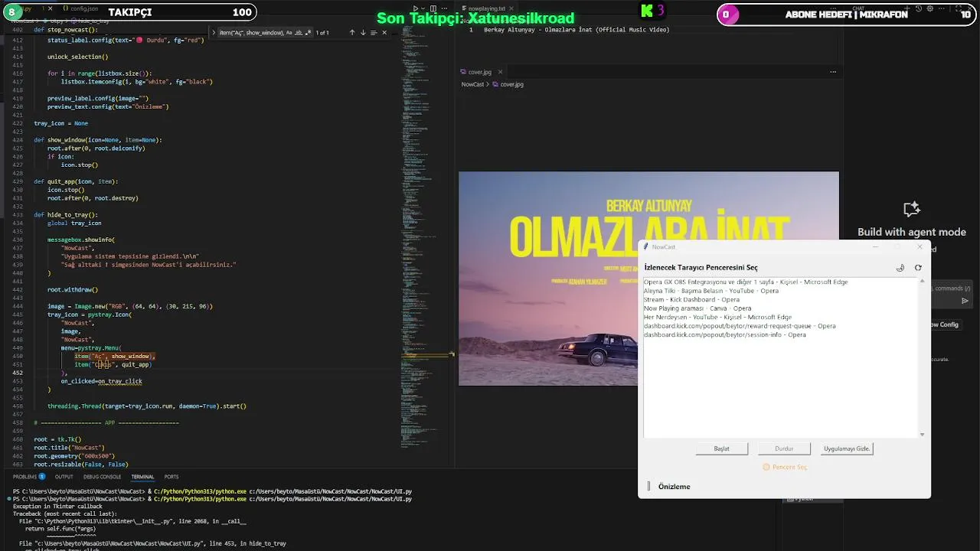Click the 'def quit_app(icon, item):' code line
Image resolution: width=980 pixels, height=551 pixels.
pyautogui.click(x=76, y=181)
